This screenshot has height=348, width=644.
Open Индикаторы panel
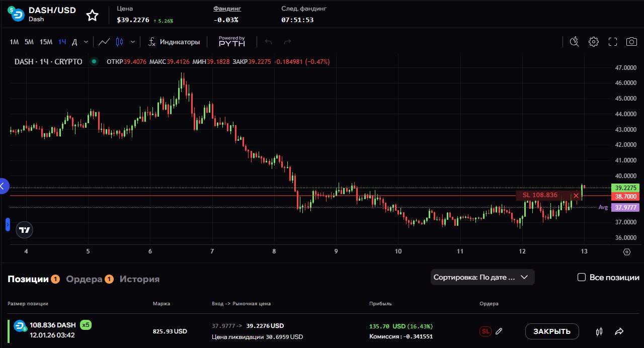tap(174, 42)
